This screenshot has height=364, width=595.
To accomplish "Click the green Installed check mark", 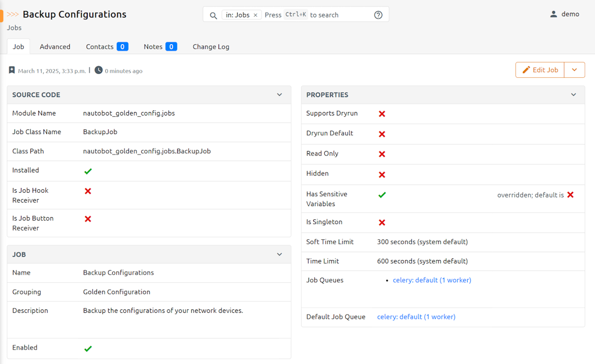I will point(88,171).
